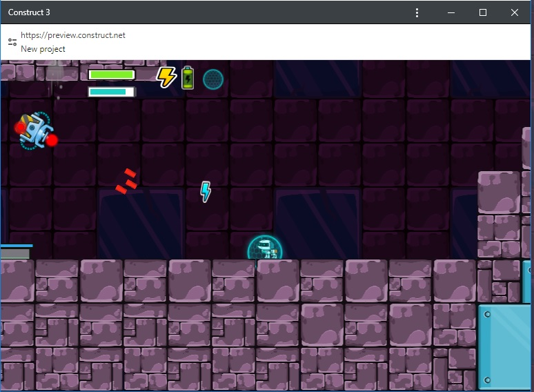The image size is (534, 392).
Task: Click the blue lightning bolt pickup
Action: [206, 192]
